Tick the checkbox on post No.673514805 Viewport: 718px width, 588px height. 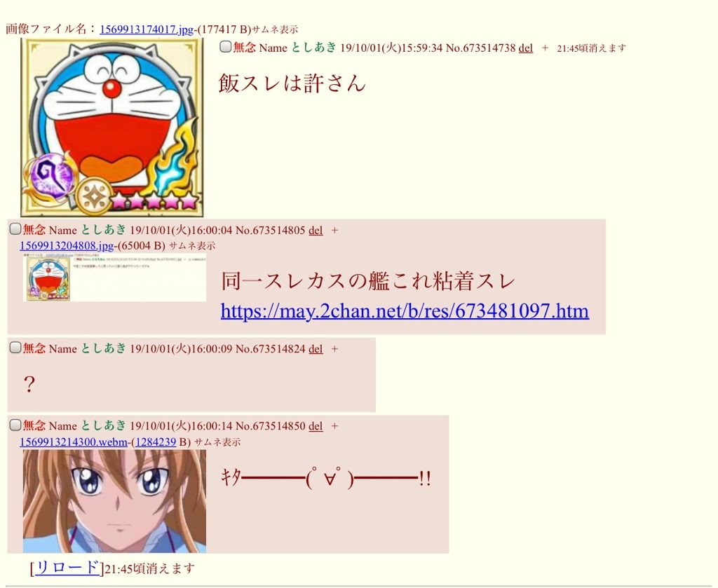(15, 228)
